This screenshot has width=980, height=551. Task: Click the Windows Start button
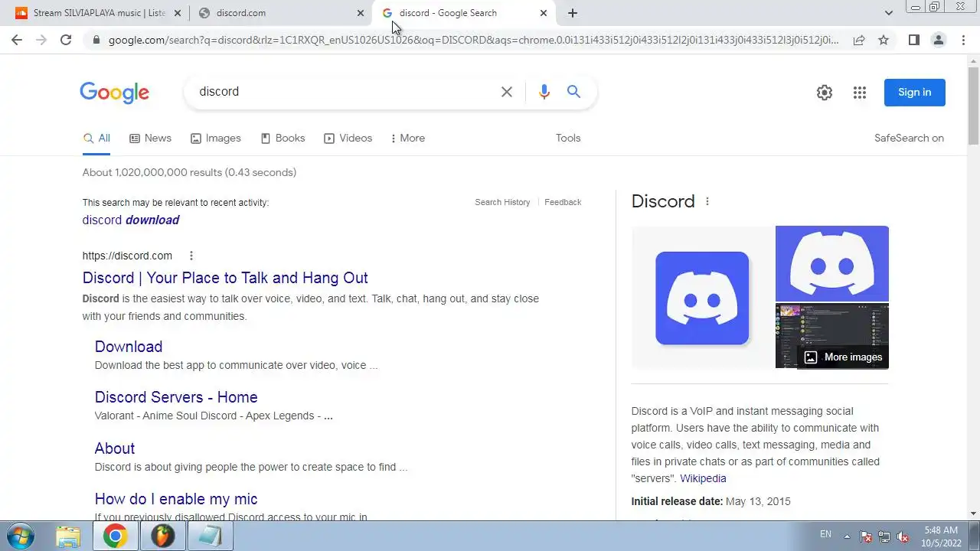click(19, 536)
